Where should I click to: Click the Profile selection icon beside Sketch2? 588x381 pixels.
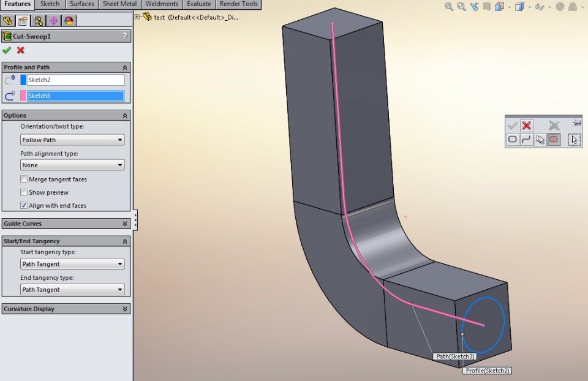pos(10,80)
